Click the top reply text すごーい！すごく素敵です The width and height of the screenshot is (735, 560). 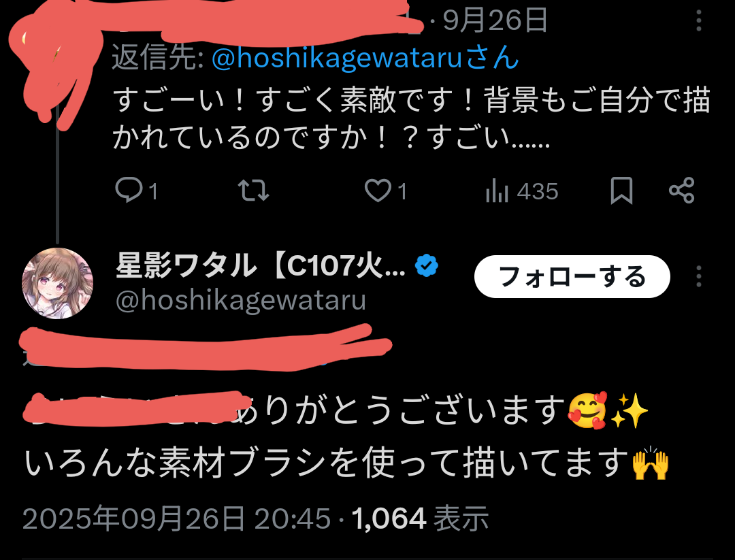[x=412, y=118]
